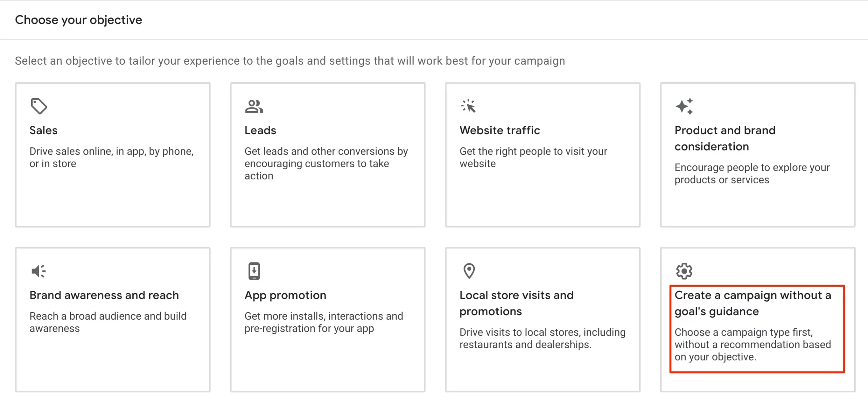Click the gear icon for no-goal campaign
868x404 pixels.
pos(684,271)
